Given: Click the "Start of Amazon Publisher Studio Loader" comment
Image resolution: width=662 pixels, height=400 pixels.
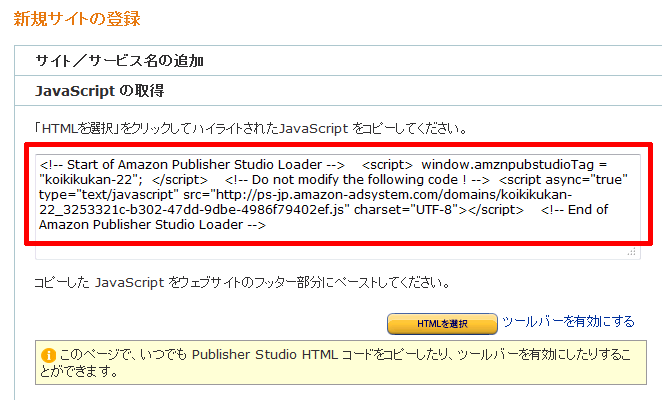Looking at the screenshot, I should click(x=192, y=164).
